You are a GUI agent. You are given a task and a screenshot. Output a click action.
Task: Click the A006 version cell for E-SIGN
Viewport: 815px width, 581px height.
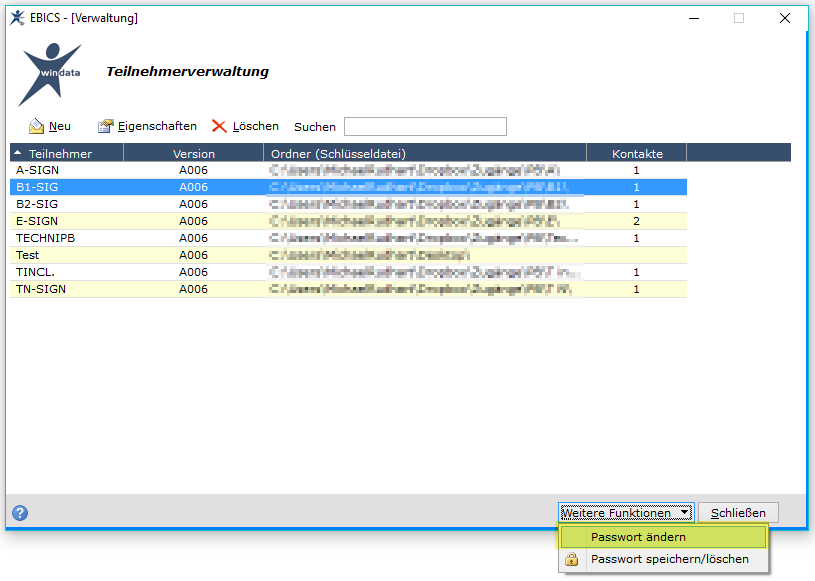coord(193,221)
